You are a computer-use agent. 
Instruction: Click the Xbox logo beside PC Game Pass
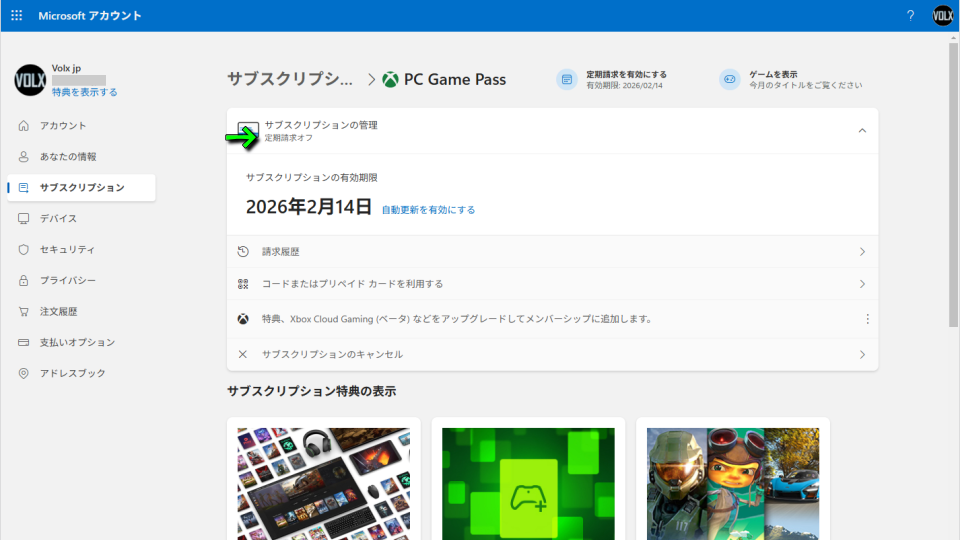(x=390, y=80)
